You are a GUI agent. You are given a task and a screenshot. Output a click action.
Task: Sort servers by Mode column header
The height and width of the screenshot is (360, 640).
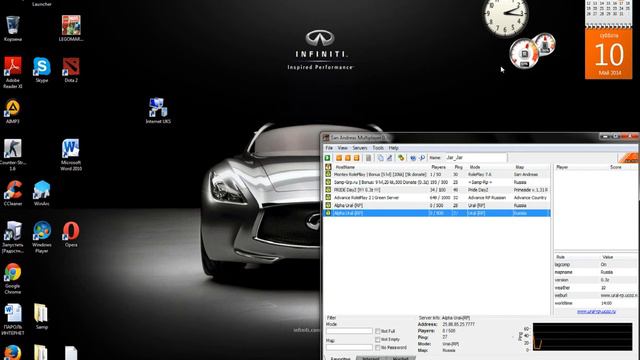coord(475,167)
